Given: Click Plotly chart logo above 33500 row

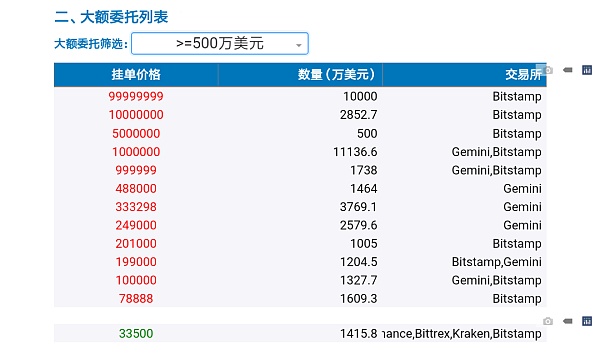Looking at the screenshot, I should [x=587, y=321].
